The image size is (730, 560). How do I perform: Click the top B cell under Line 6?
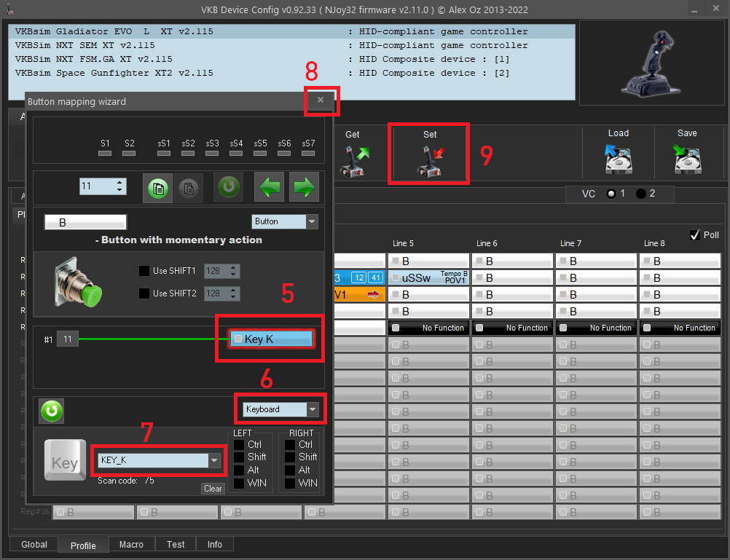(513, 261)
